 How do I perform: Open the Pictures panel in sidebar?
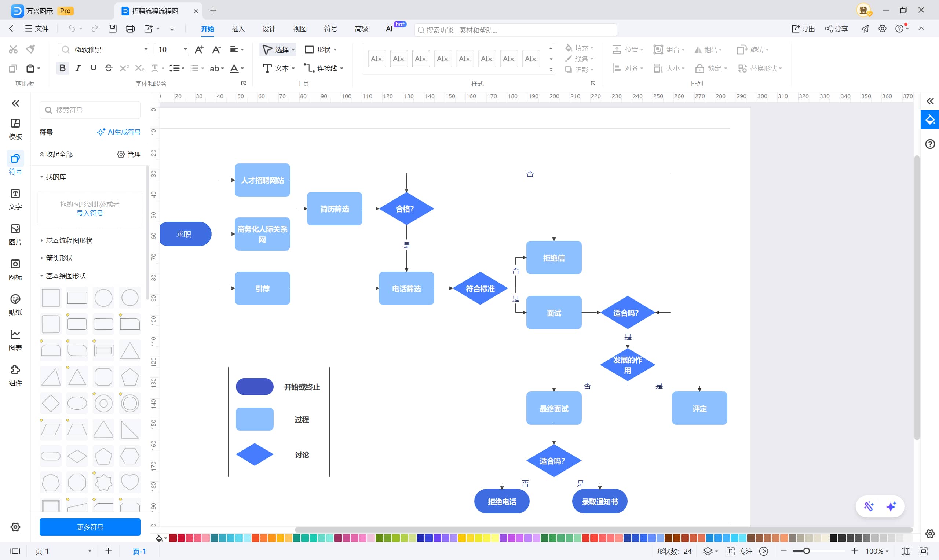coord(15,234)
